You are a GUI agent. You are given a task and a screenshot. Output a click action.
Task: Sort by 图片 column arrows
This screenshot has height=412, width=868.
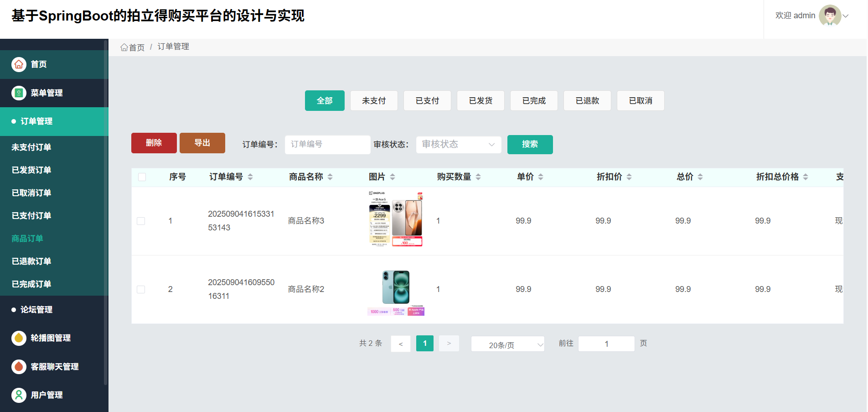pos(393,177)
